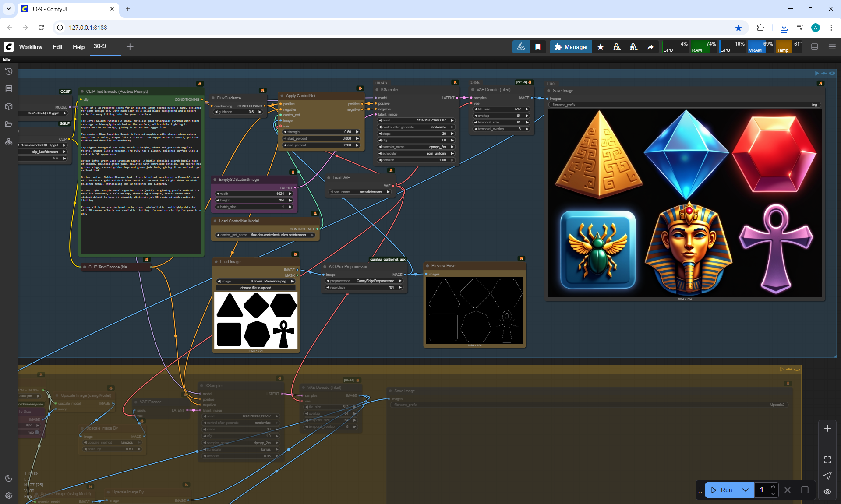Expand the Run button dropdown arrow

click(745, 490)
